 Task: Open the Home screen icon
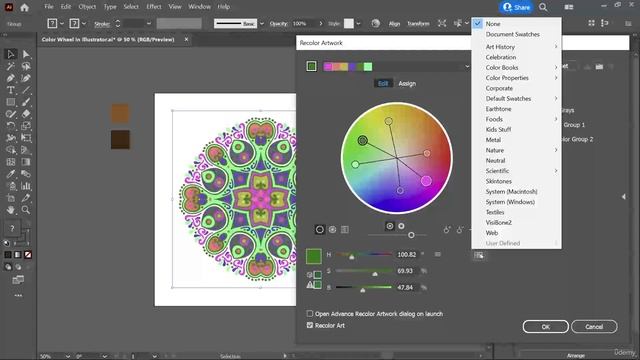click(24, 7)
